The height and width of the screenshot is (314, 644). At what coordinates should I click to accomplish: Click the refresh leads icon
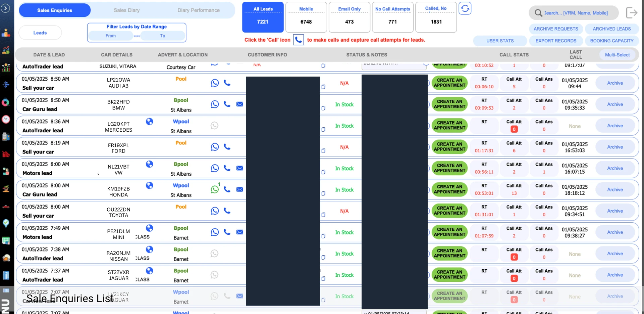465,8
